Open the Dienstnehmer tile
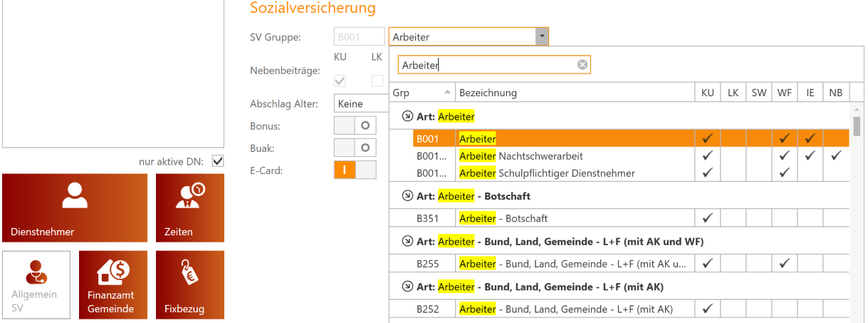 click(75, 207)
